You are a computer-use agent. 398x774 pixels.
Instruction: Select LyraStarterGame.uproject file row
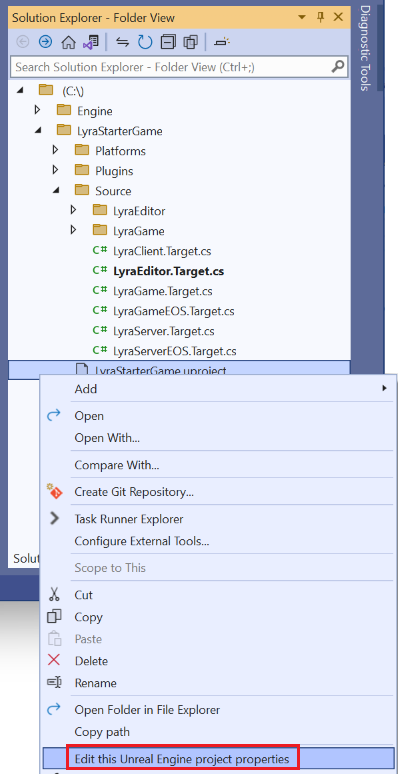[179, 369]
